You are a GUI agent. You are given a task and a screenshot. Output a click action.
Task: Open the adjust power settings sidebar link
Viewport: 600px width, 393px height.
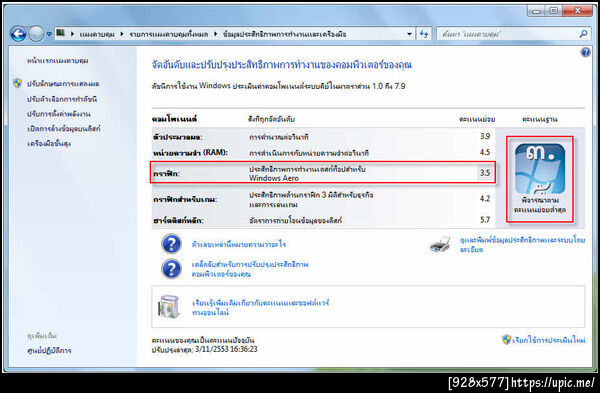pos(59,114)
